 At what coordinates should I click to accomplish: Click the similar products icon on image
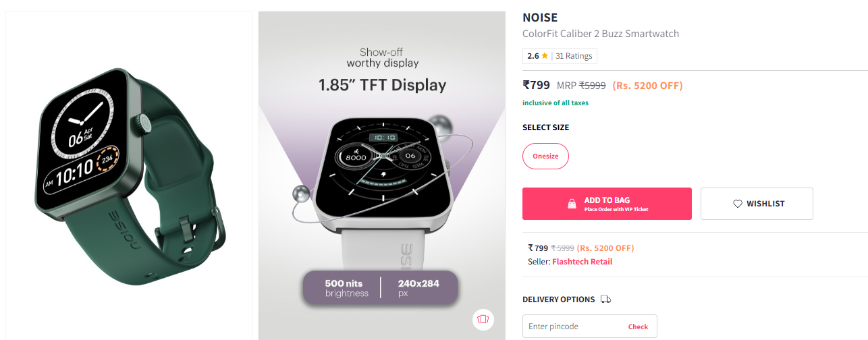point(483,318)
